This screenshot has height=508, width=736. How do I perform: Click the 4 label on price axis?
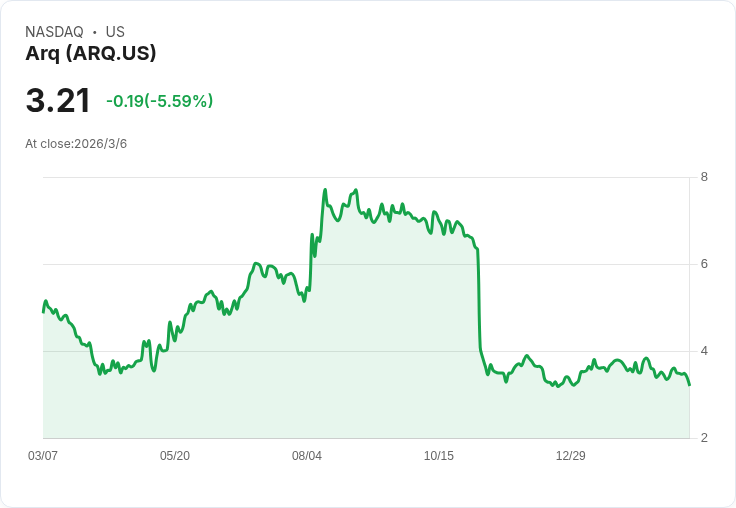click(705, 351)
